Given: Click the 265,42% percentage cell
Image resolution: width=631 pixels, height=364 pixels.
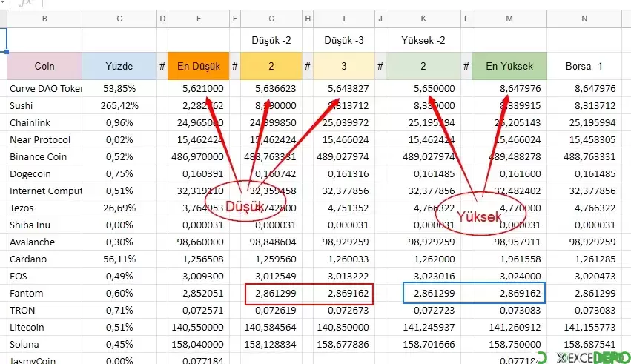Looking at the screenshot, I should click(x=119, y=106).
